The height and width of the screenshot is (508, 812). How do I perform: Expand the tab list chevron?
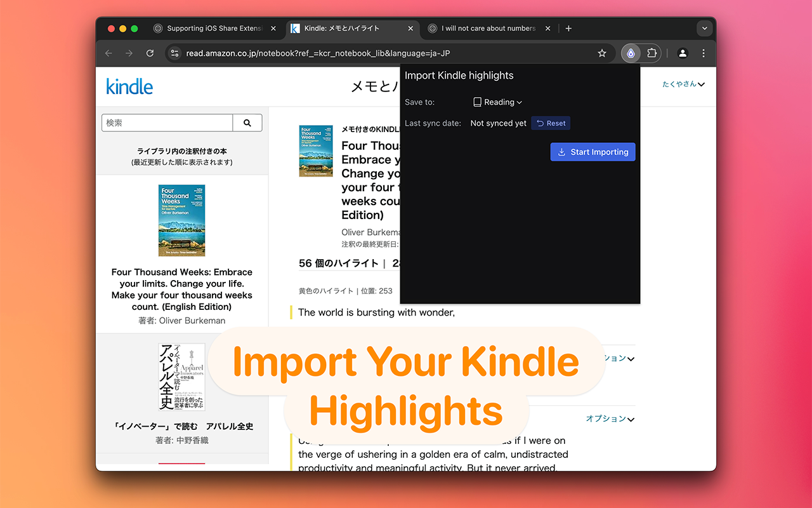click(x=704, y=29)
